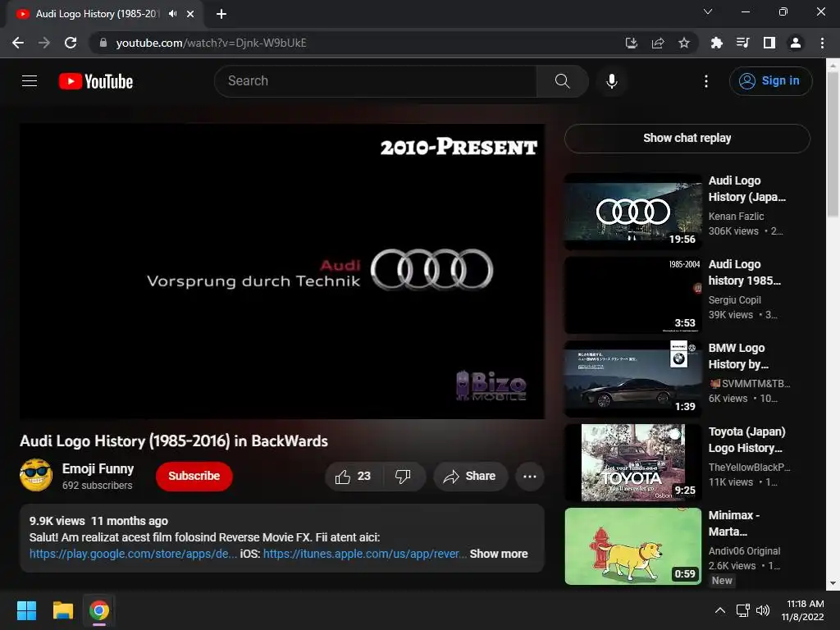Screen dimensions: 840x630
Task: Reload the YouTube page
Action: (71, 43)
